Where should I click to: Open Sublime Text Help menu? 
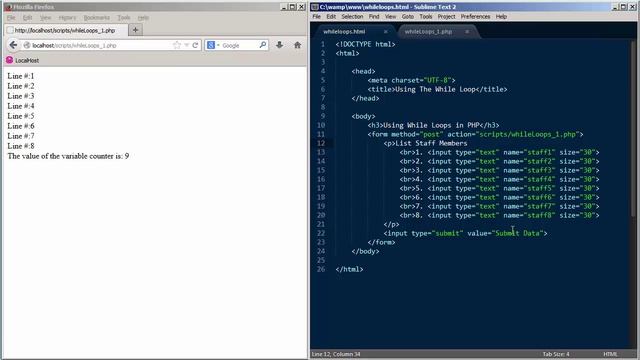(x=501, y=17)
